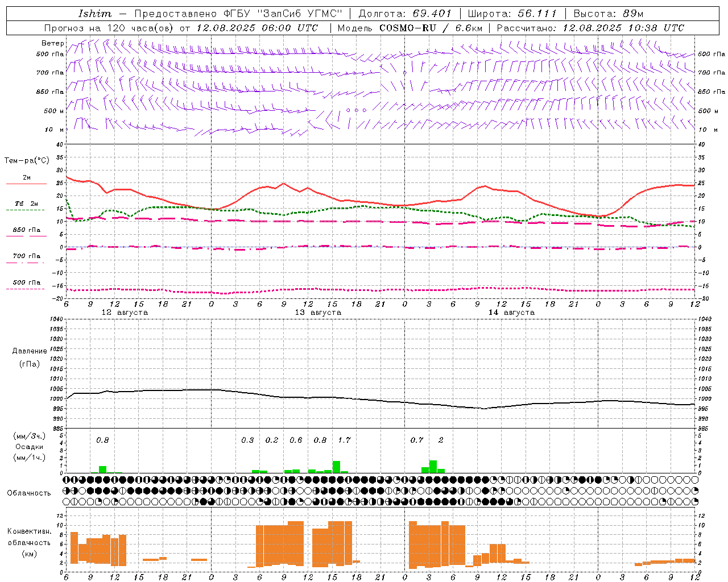Click the computed time "Рассчитано: 12.08.2025 10:38 UTC"

click(591, 28)
